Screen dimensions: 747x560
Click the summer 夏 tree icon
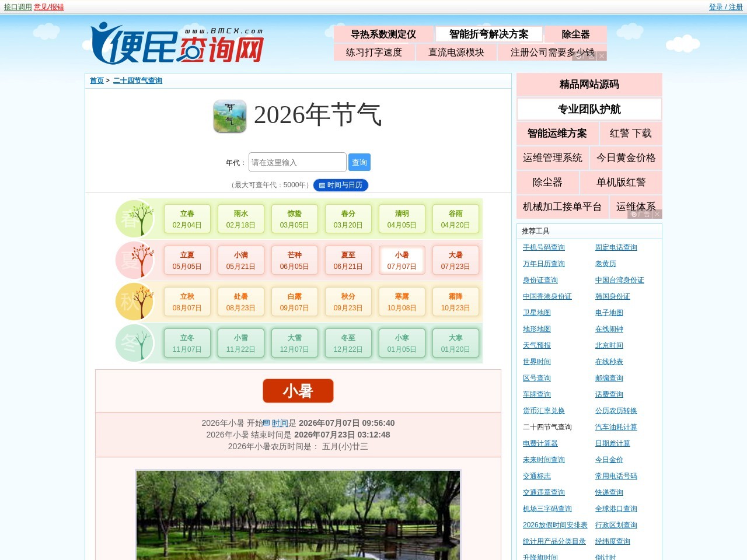click(x=135, y=260)
